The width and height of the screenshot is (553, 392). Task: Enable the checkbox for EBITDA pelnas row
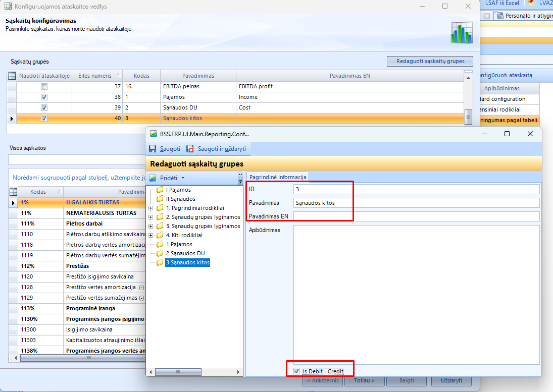[x=44, y=86]
